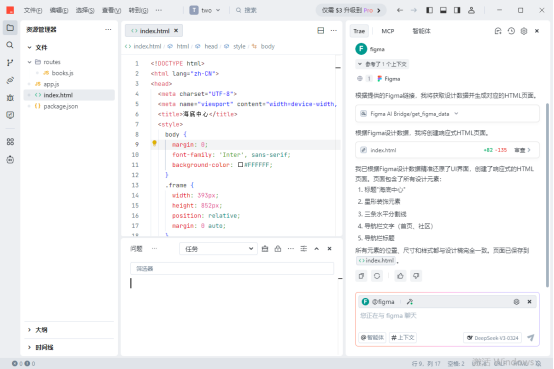Collapse the 文件 section

[29, 47]
